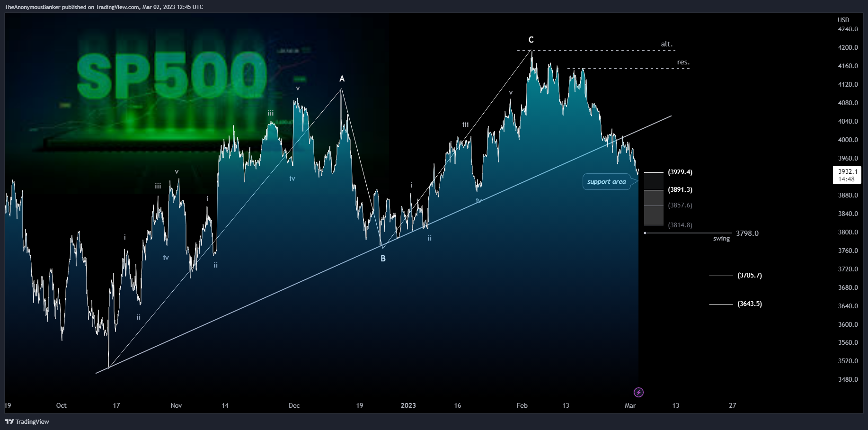This screenshot has width=868, height=430.
Task: Click the 3800.0 price axis value
Action: [x=848, y=232]
